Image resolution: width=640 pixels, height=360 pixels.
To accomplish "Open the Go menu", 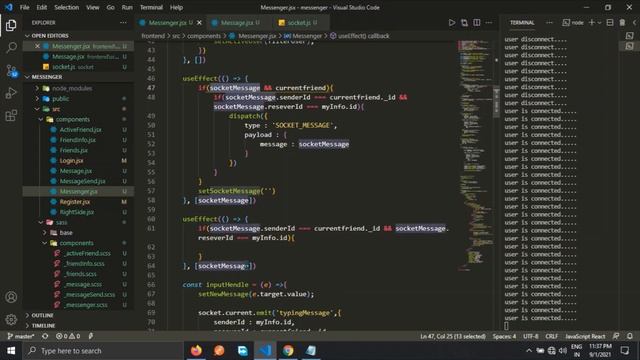I will (x=110, y=7).
